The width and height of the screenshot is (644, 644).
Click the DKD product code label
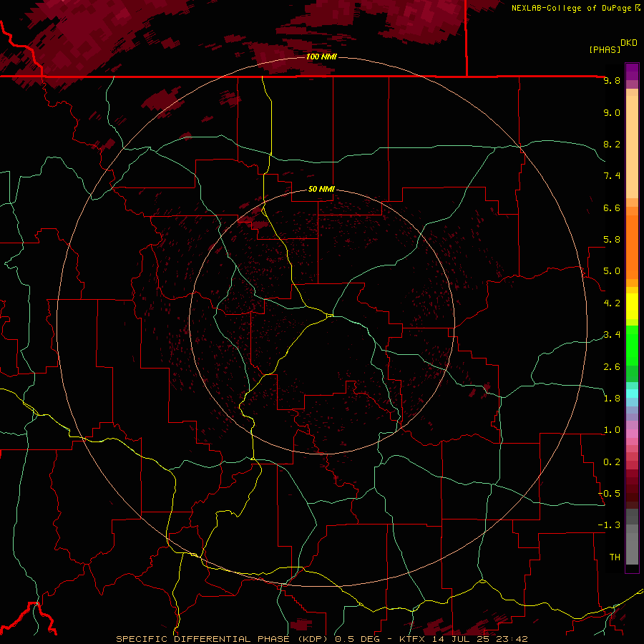pos(628,43)
